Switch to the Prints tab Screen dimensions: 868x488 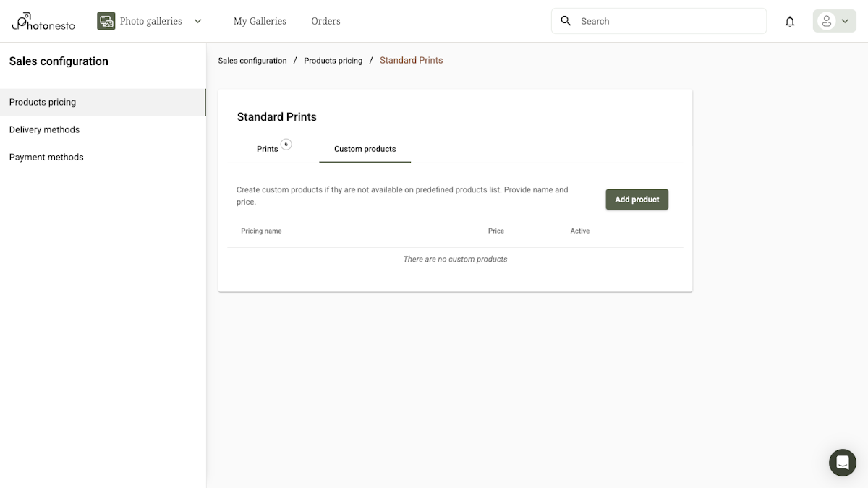point(266,149)
